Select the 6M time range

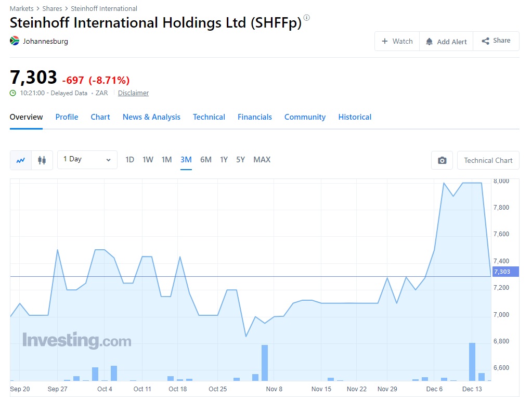(205, 160)
